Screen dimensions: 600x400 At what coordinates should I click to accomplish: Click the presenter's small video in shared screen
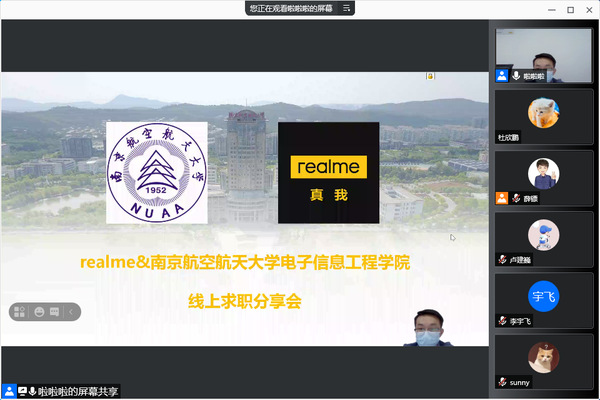pyautogui.click(x=429, y=327)
